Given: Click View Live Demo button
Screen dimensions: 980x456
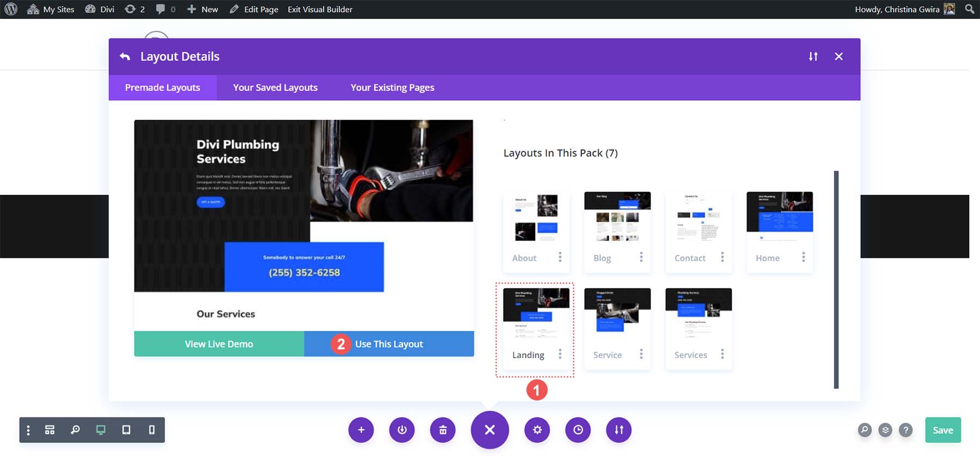Looking at the screenshot, I should click(x=219, y=344).
